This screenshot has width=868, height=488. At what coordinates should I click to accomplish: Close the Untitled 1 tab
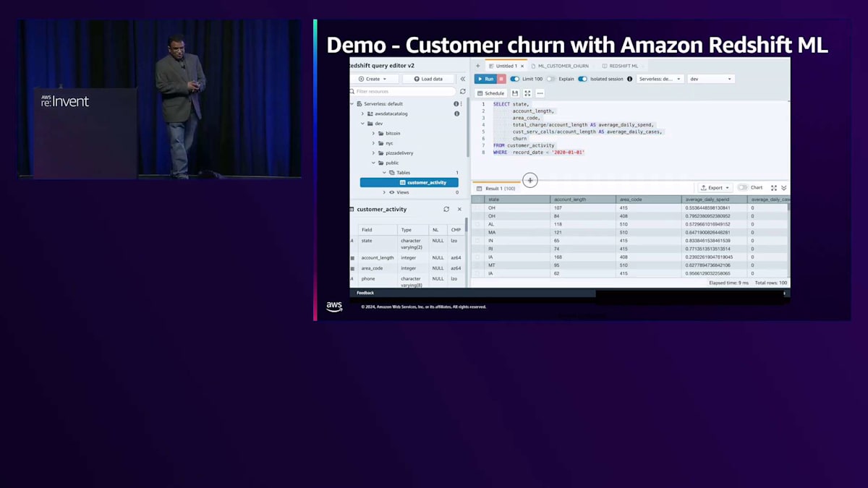click(x=522, y=66)
